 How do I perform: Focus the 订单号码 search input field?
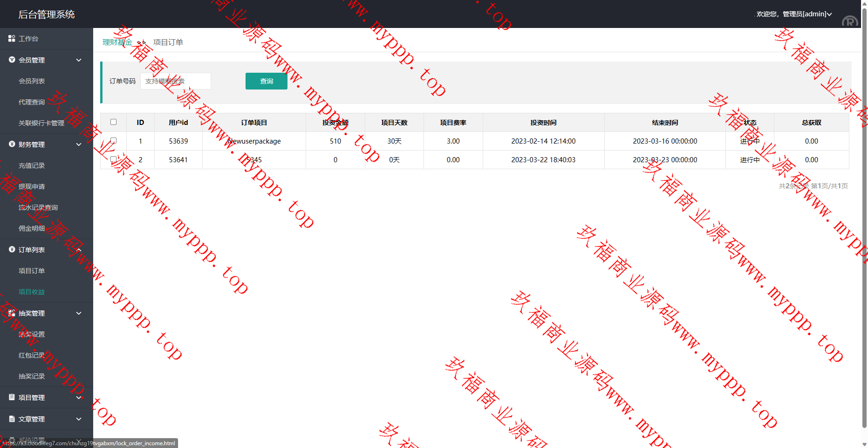[176, 81]
